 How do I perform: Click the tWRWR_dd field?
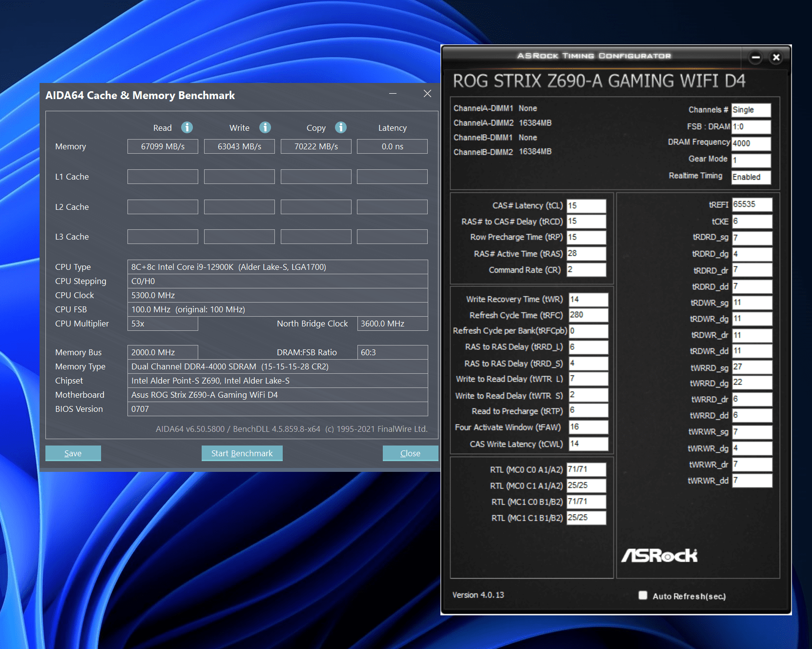752,481
